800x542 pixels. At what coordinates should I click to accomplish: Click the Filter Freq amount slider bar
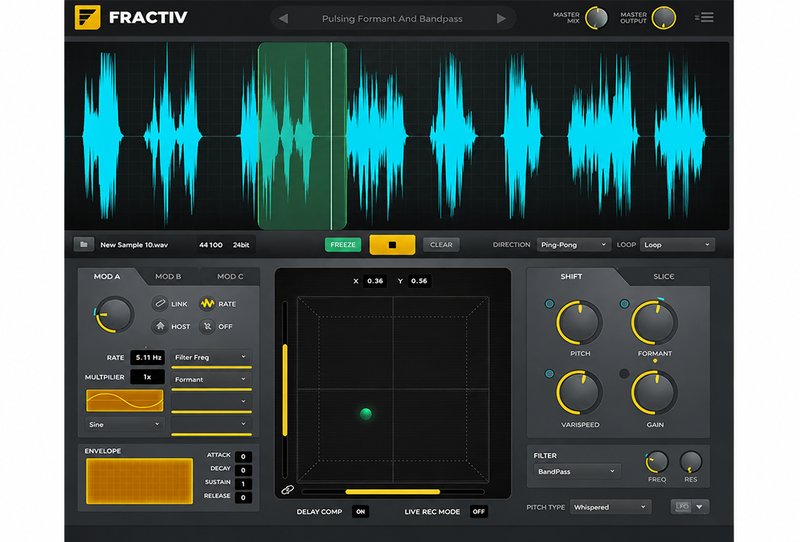(x=211, y=367)
